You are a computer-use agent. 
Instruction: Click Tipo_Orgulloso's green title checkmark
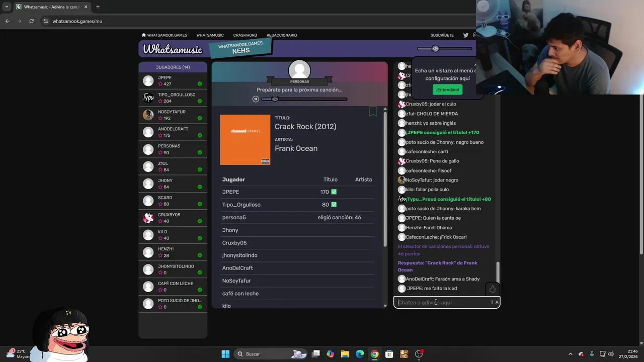point(334,205)
